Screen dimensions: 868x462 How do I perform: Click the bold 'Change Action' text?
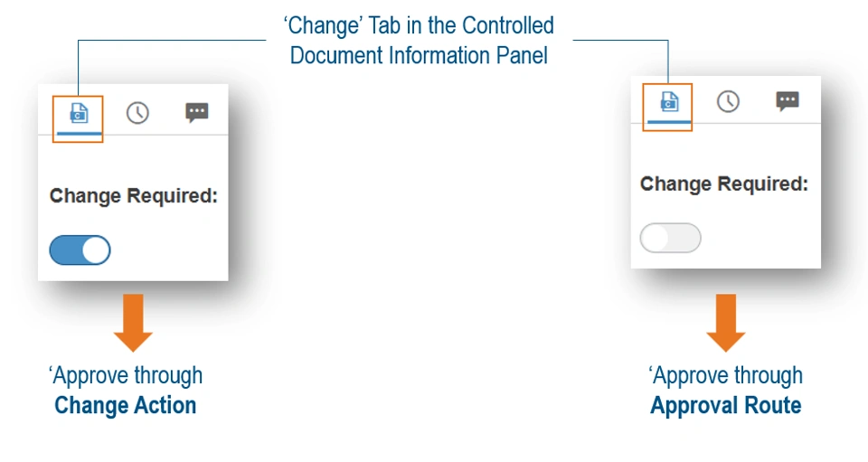click(126, 405)
